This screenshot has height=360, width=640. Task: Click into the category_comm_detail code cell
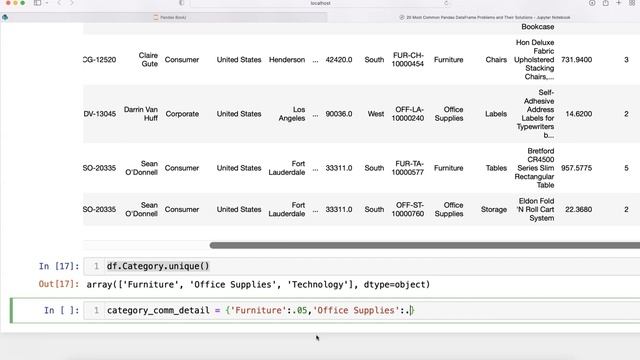362,310
